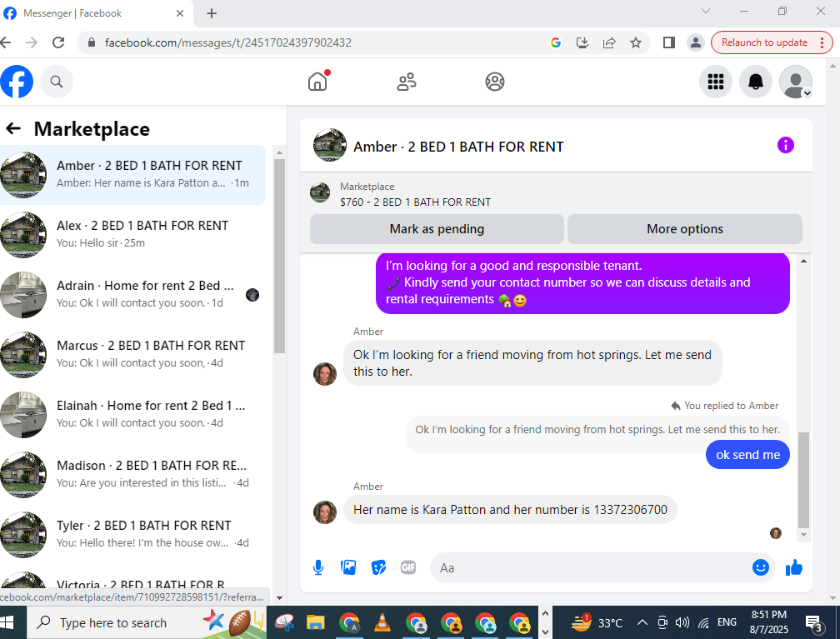This screenshot has width=840, height=639.
Task: Click conversation list scrollbar thumb
Action: point(279,256)
